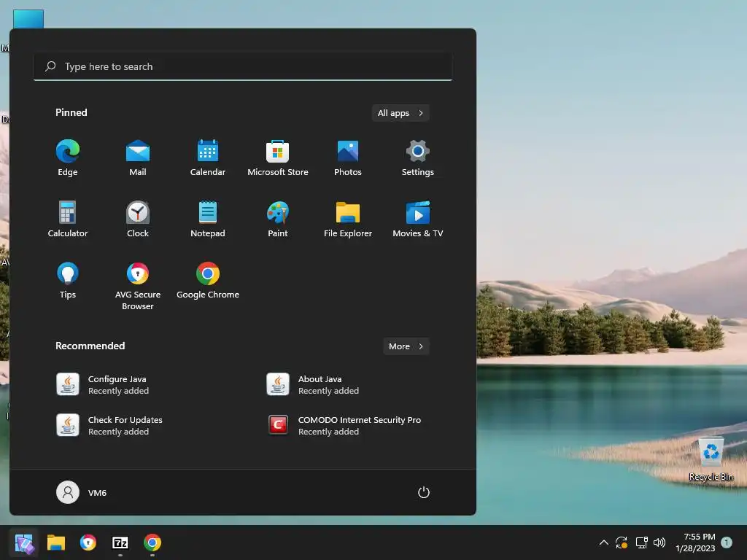Launch pinned Google Chrome in Start menu
Image resolution: width=747 pixels, height=560 pixels.
208,281
